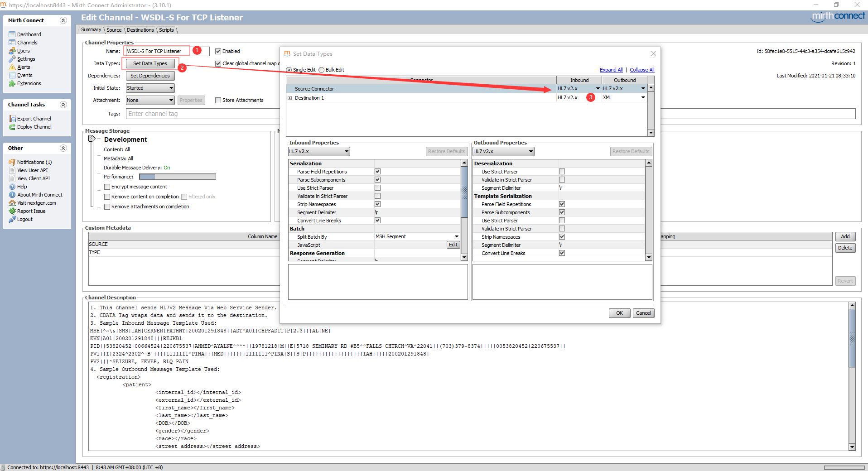Viewport: 868px width, 471px height.
Task: Toggle the Enabled checkbox
Action: pos(218,51)
